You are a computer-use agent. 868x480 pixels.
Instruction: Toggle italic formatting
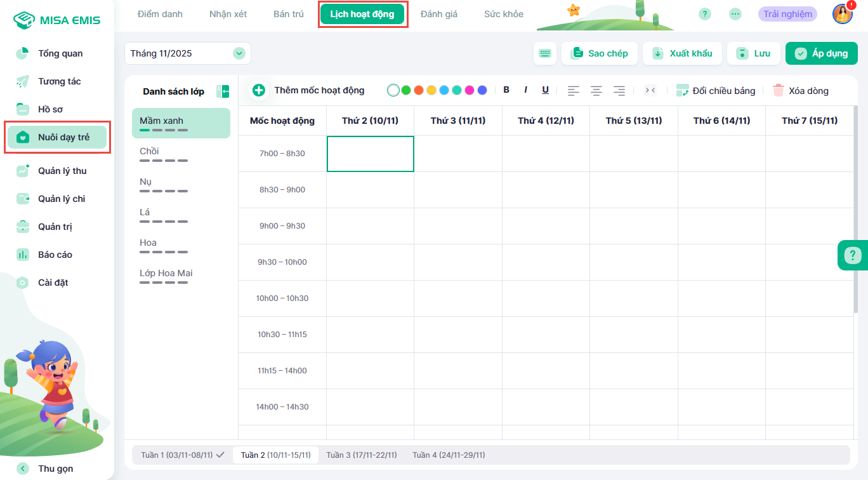click(525, 90)
